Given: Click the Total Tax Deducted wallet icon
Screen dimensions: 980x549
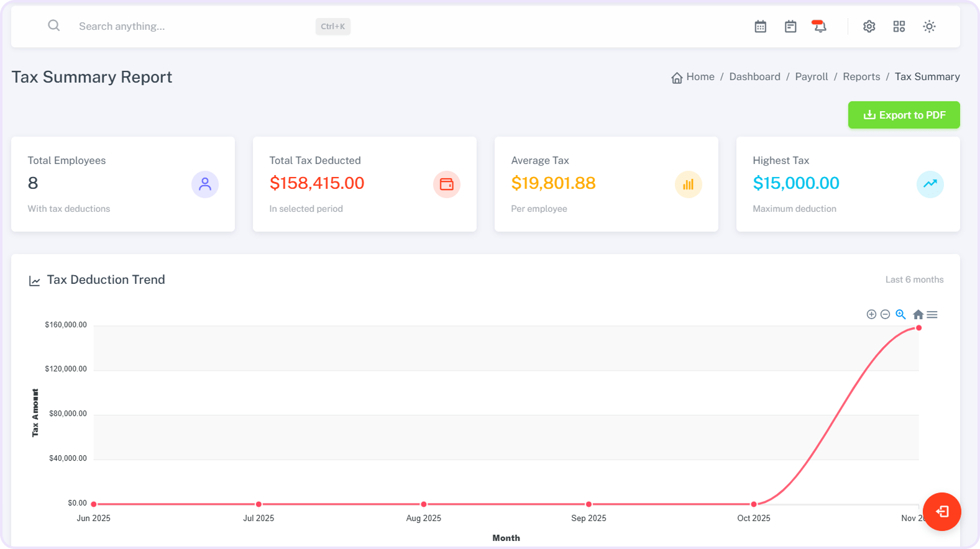Looking at the screenshot, I should (446, 184).
